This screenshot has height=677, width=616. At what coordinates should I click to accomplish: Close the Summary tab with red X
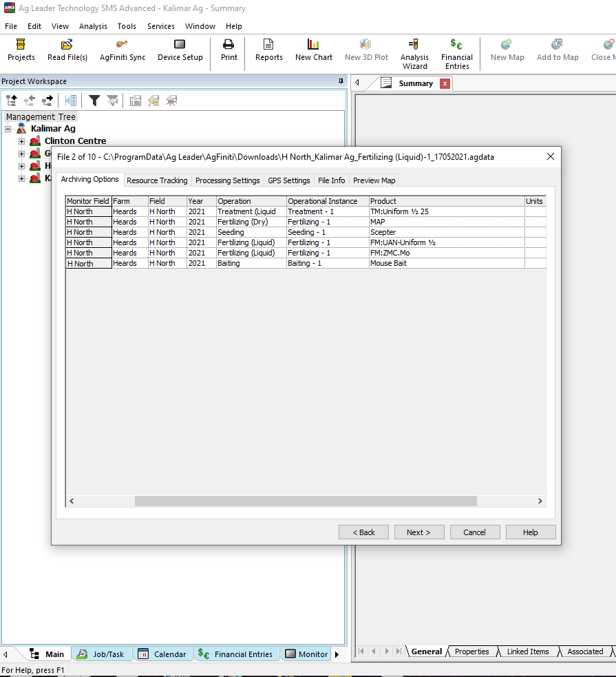[445, 84]
